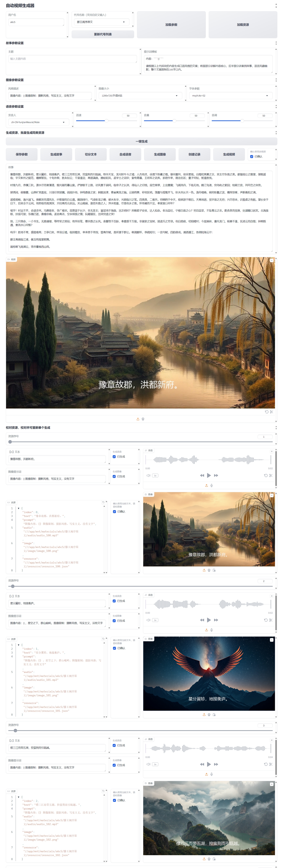
Task: Play the 【1】 audio clip
Action: coord(209,620)
